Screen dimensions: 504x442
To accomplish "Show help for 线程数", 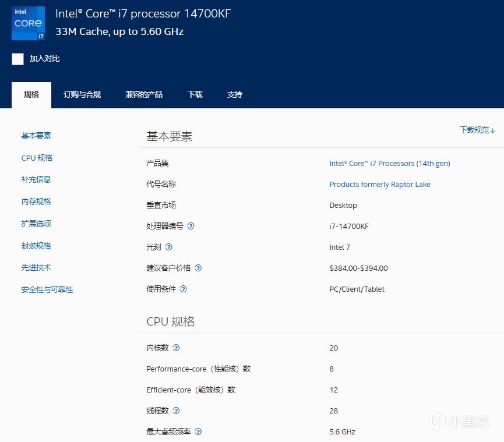I will 176,411.
